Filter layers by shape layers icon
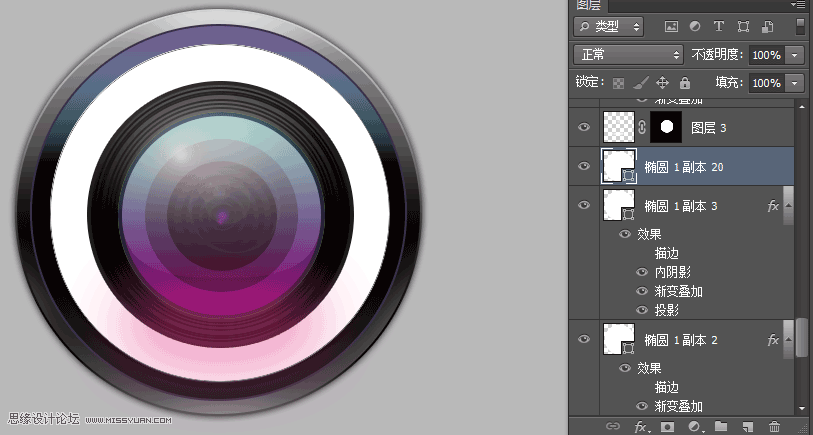 tap(743, 26)
